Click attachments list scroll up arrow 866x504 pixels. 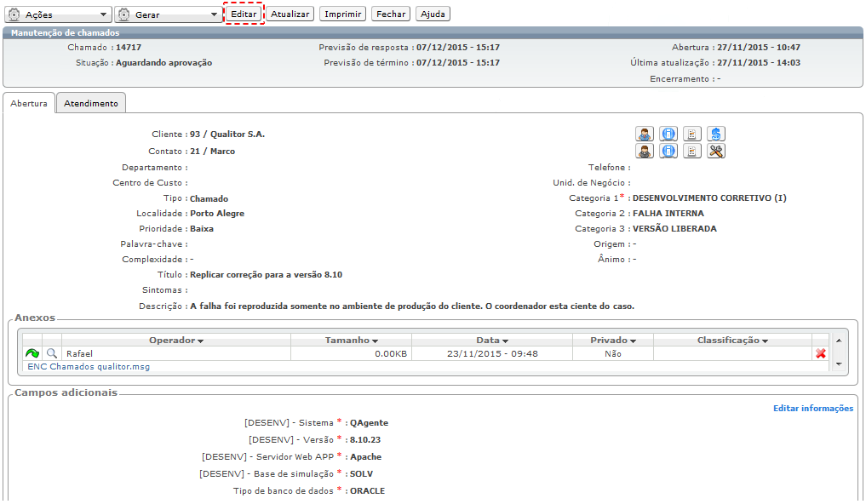click(x=839, y=341)
